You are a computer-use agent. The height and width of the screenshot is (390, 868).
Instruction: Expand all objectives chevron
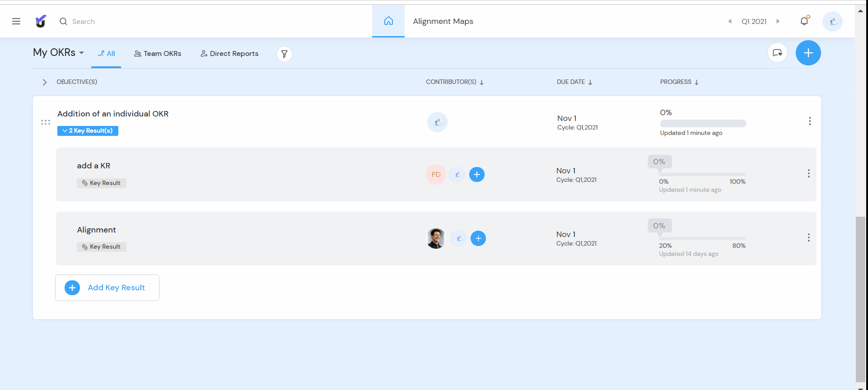(44, 82)
